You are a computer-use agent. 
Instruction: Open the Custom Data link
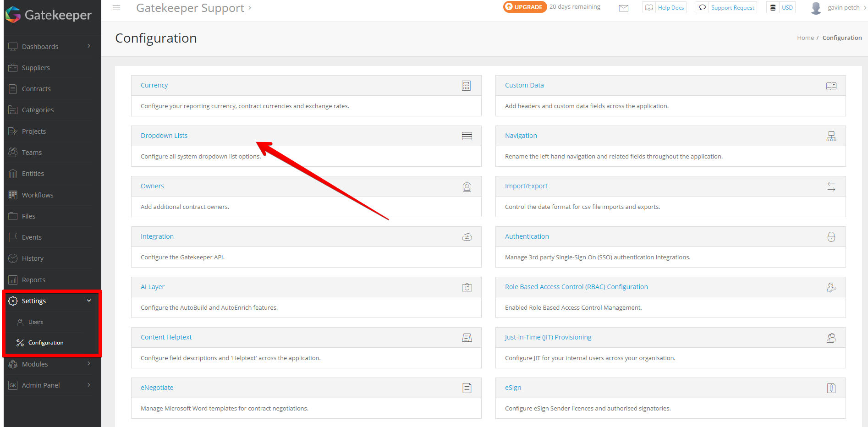pos(524,85)
